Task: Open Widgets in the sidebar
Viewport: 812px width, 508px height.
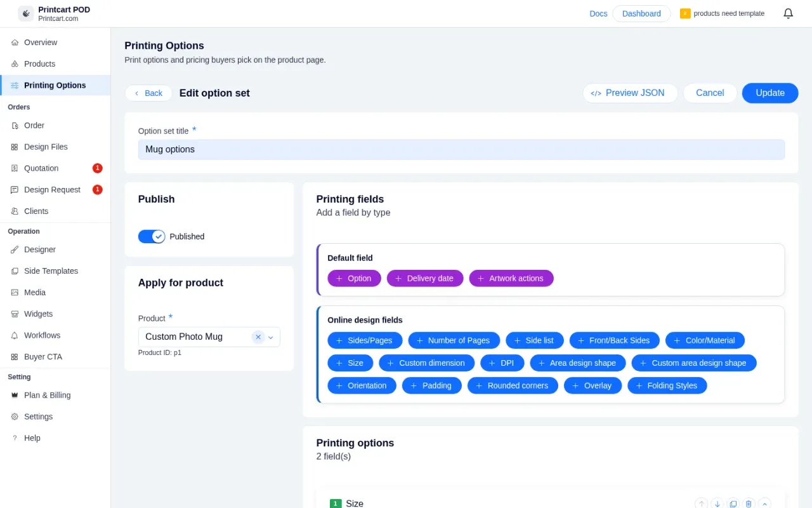Action: 55,314
